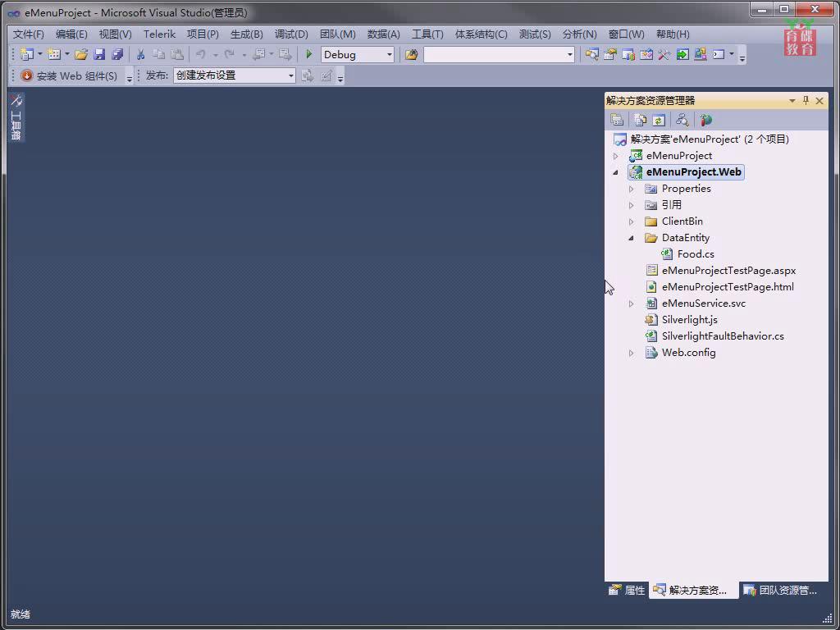
Task: Open the 文件(F) menu
Action: tap(29, 34)
